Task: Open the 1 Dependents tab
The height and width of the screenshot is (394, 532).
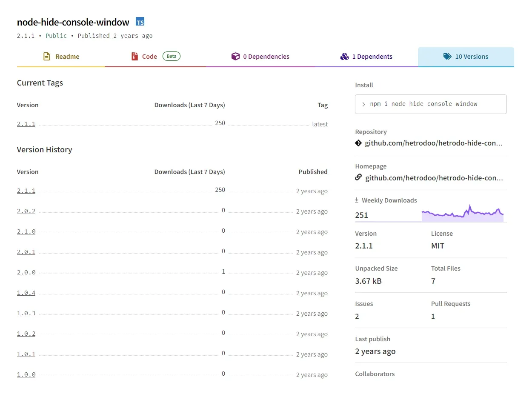Action: 372,57
